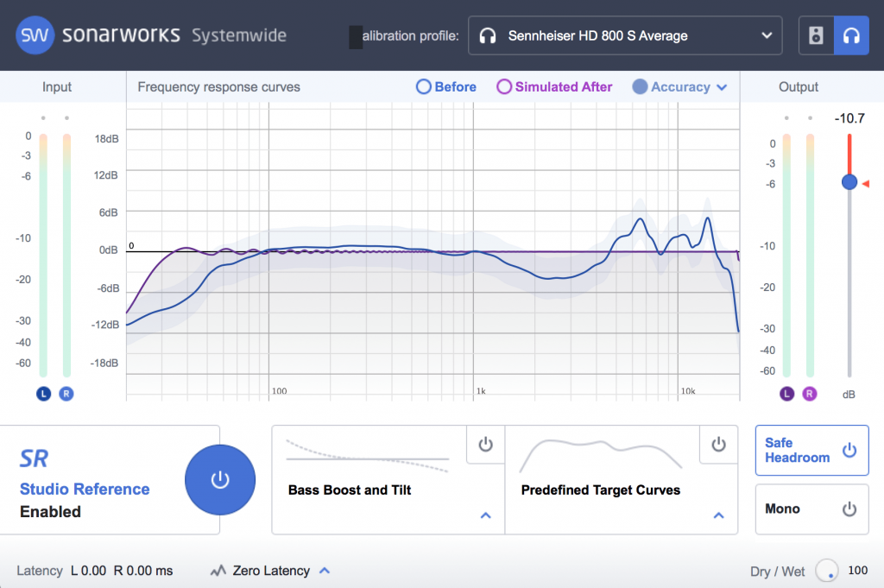Turn on Mono mode

pos(811,509)
